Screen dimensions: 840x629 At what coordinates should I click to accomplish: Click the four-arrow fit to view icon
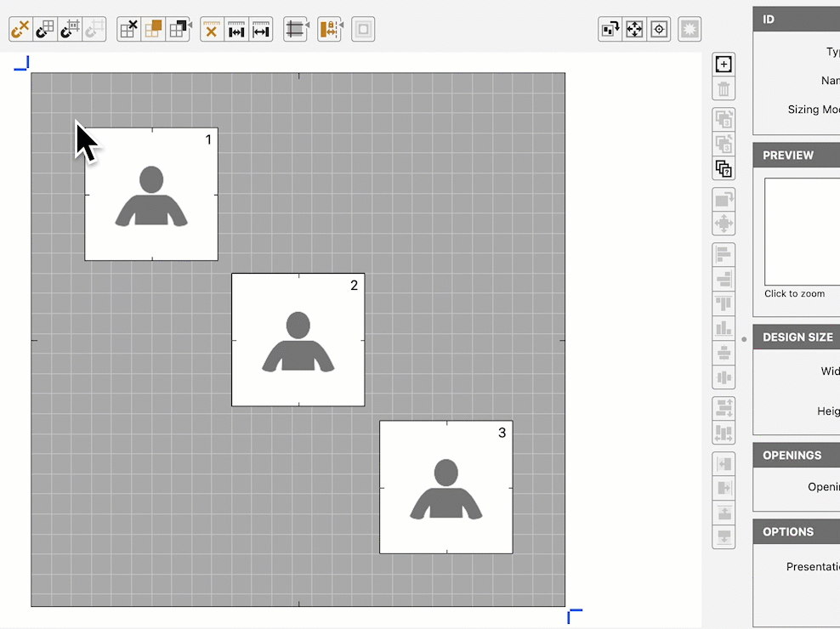pos(634,30)
